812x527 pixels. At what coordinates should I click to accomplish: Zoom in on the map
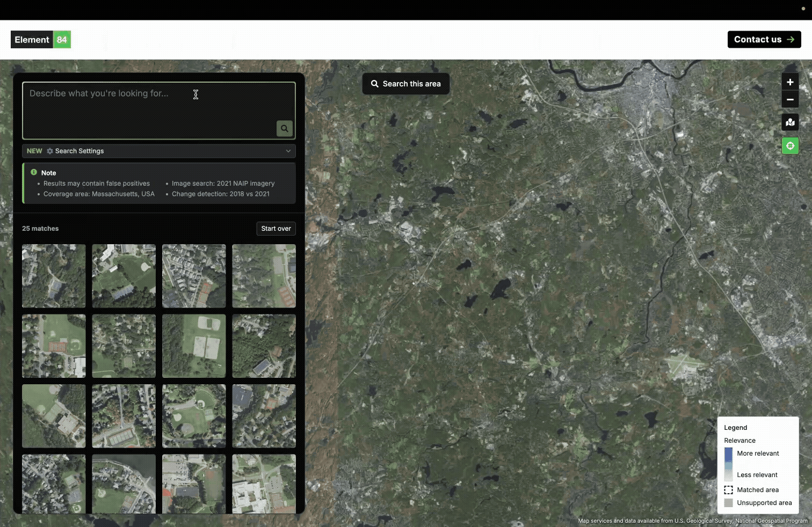point(789,82)
